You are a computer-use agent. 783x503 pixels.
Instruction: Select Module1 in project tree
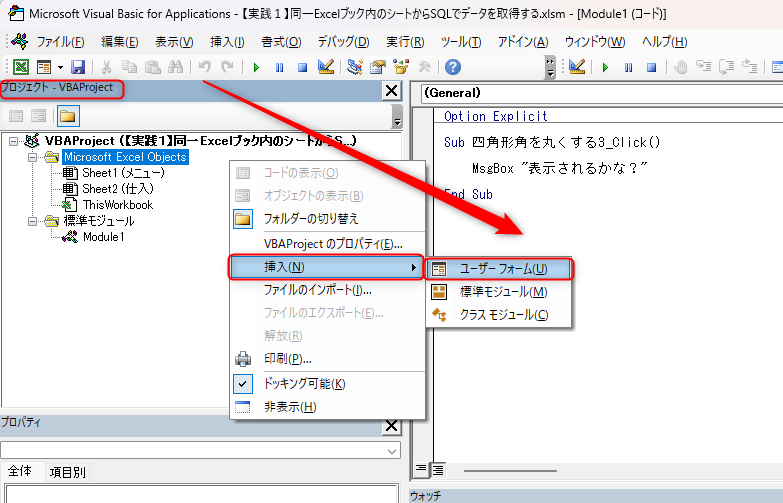[x=104, y=237]
